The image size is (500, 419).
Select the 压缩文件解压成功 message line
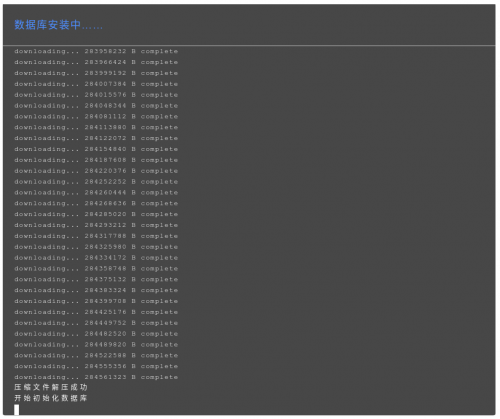(51, 387)
